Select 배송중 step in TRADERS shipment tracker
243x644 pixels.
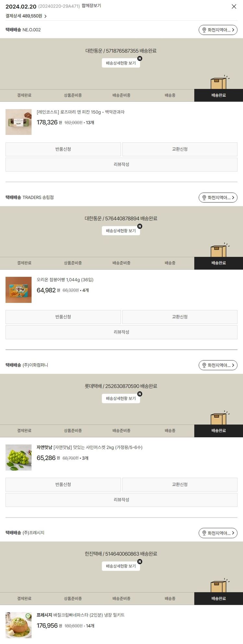tap(170, 263)
